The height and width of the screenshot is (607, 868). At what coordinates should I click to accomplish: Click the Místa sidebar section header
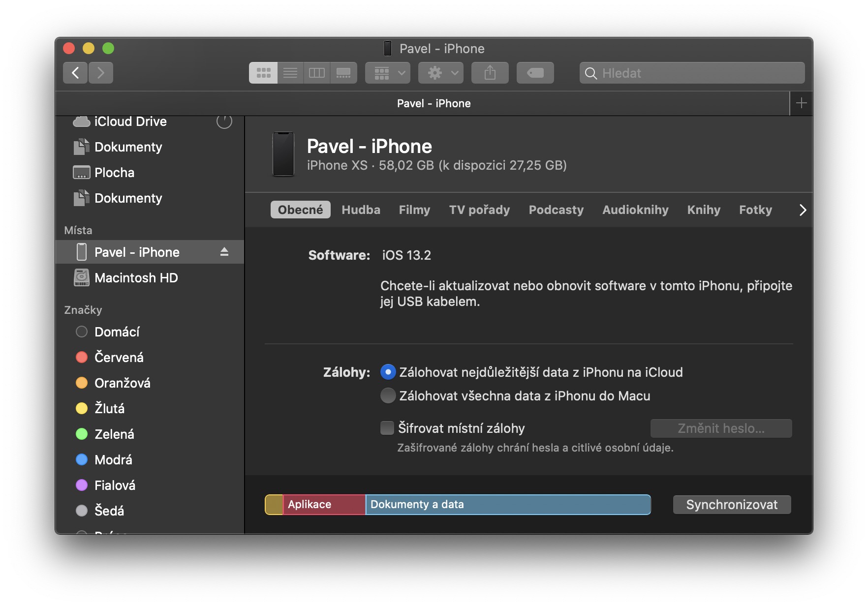[78, 230]
